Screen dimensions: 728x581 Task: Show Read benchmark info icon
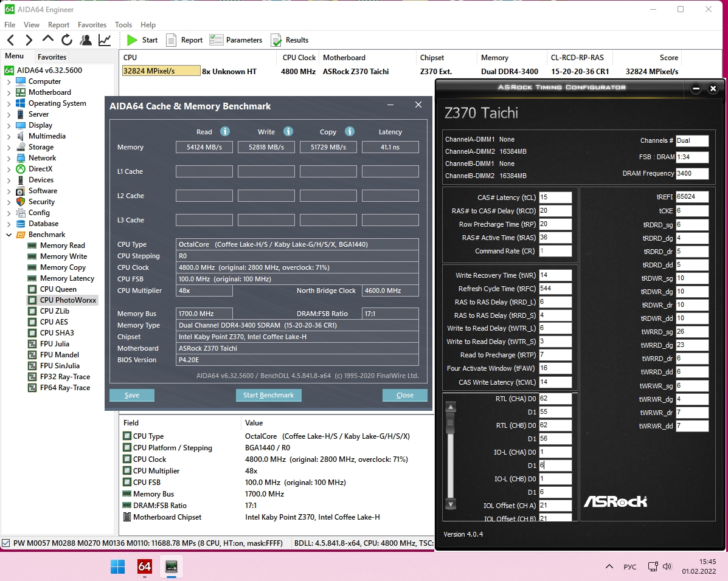click(x=224, y=131)
